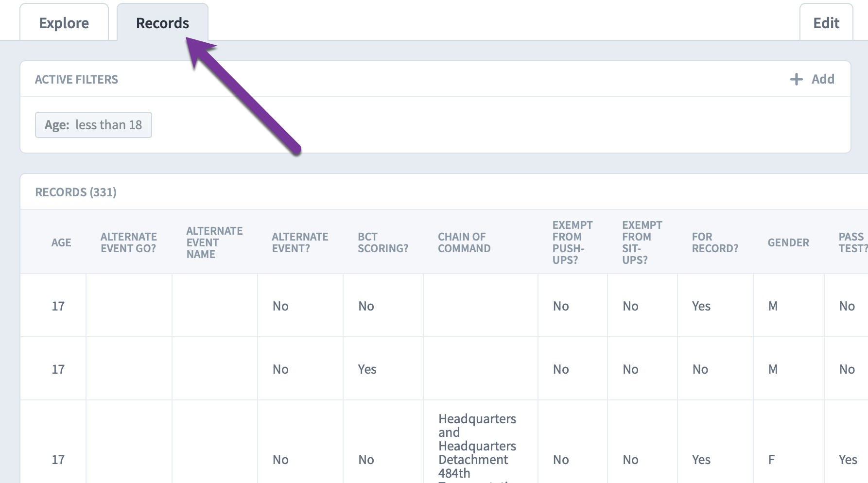
Task: Sort by the Age column header
Action: coord(61,242)
